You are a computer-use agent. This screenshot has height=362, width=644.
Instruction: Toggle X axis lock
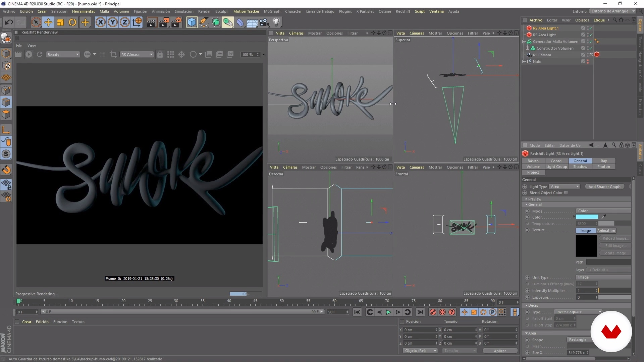click(x=100, y=22)
